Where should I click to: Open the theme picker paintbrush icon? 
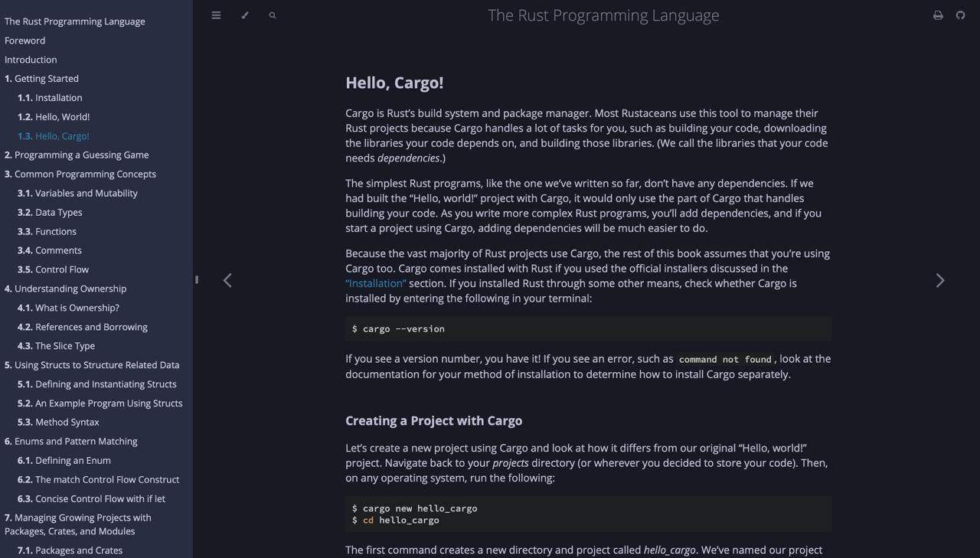(245, 15)
